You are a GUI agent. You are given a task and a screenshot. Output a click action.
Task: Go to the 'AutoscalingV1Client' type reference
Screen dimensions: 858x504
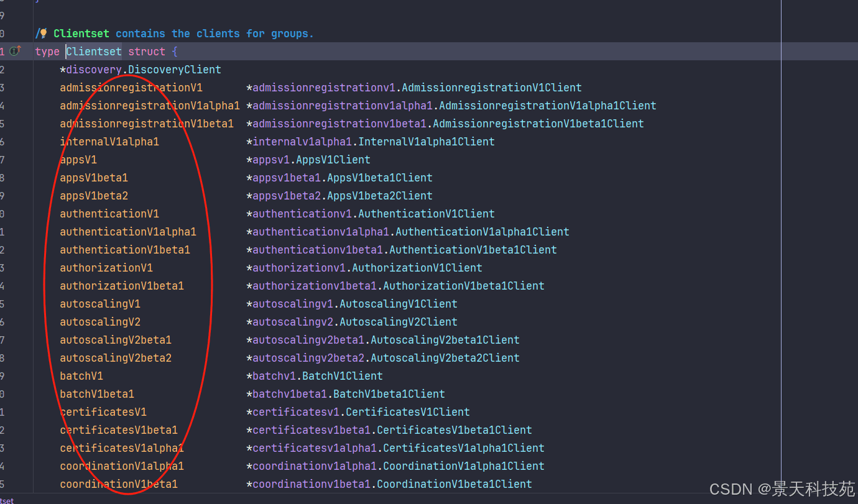399,304
